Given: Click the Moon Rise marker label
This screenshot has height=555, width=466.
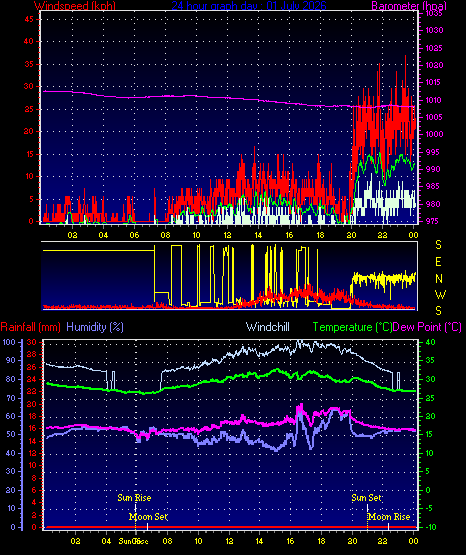Looking at the screenshot, I should pyautogui.click(x=389, y=517).
